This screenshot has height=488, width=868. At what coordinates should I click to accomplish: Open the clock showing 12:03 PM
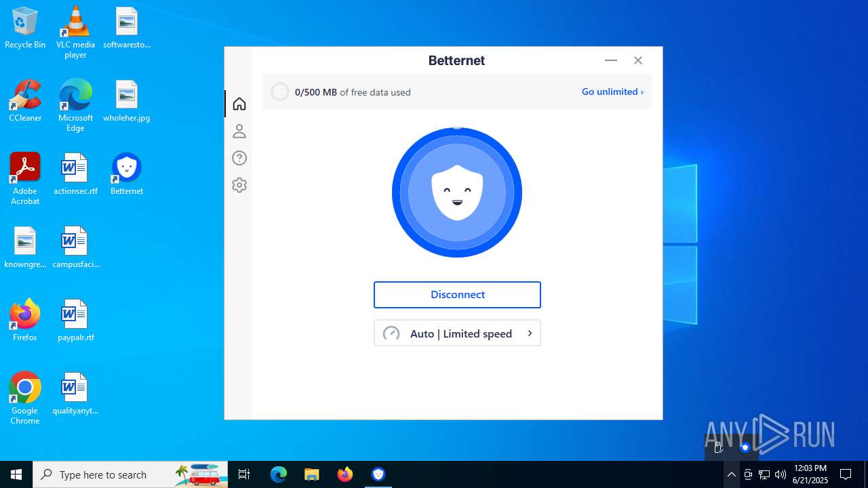click(810, 474)
